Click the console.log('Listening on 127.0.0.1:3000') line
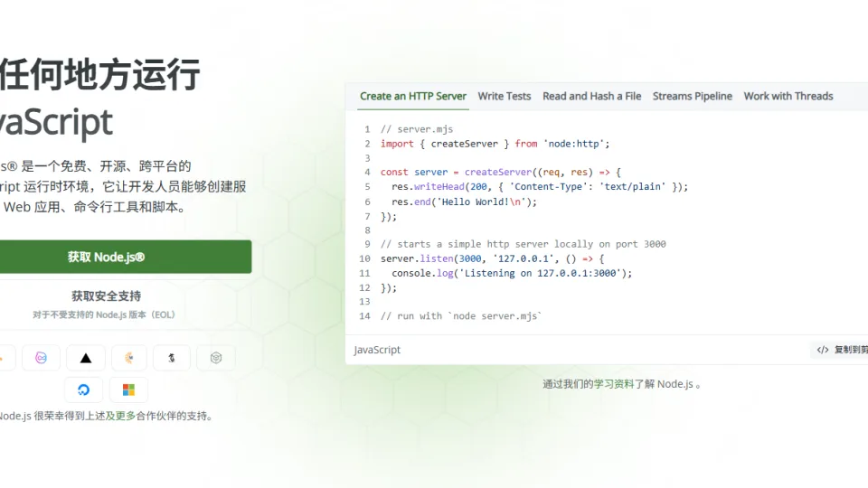This screenshot has height=488, width=868. [x=512, y=273]
